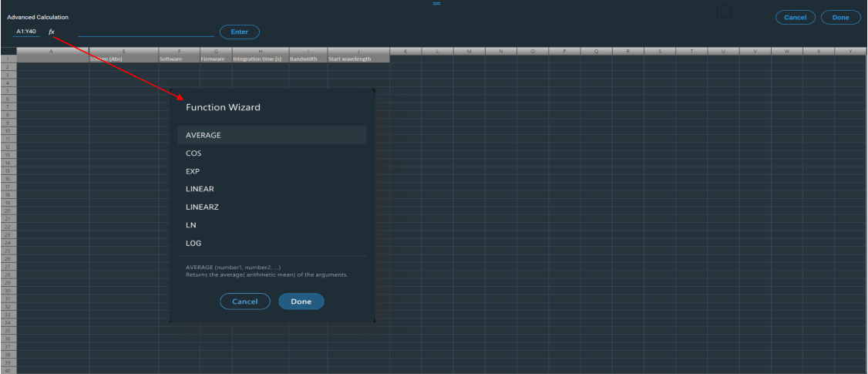The width and height of the screenshot is (868, 374).
Task: Pick the LOG function
Action: [x=271, y=243]
